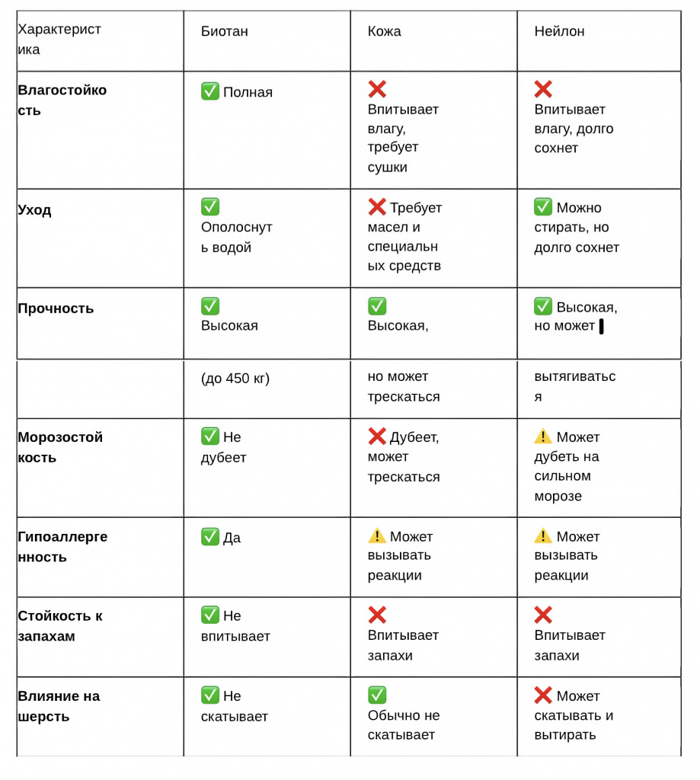Image resolution: width=700 pixels, height=780 pixels.
Task: Click red cross in Кожа Влагостойкость cell
Action: (x=377, y=89)
